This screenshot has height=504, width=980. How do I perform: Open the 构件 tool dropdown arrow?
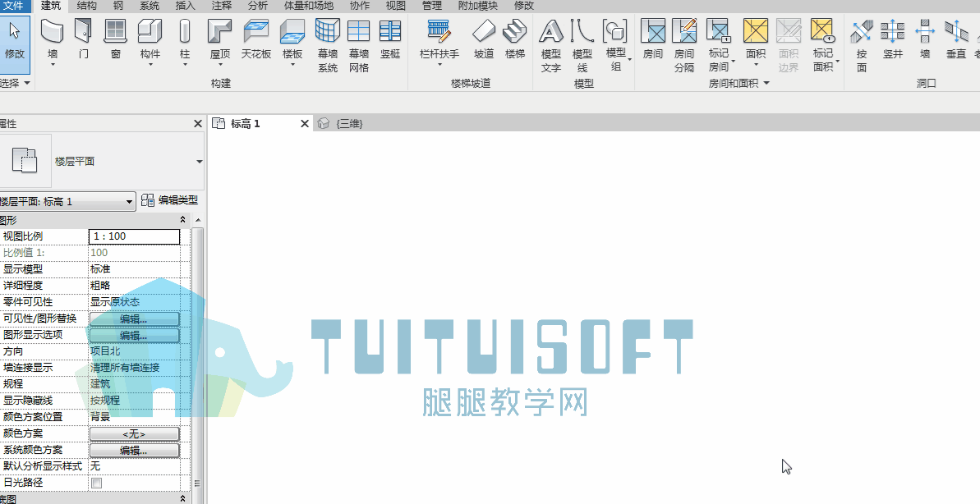tap(150, 64)
